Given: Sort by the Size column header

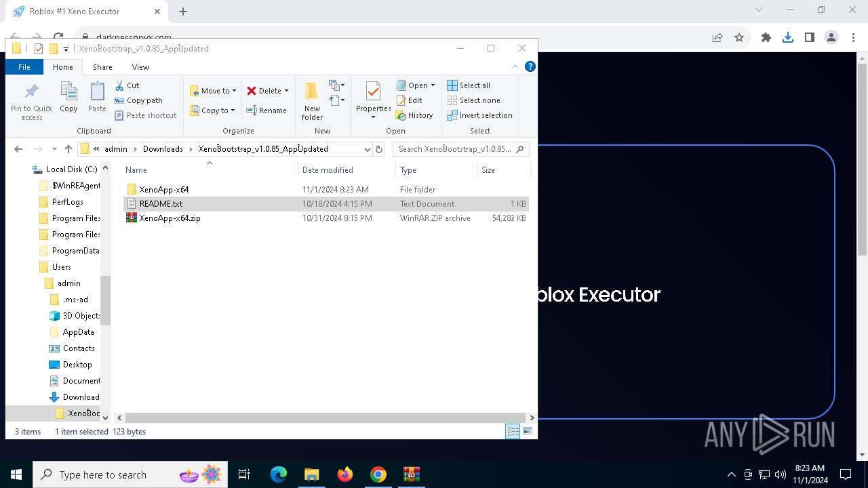Looking at the screenshot, I should point(502,170).
